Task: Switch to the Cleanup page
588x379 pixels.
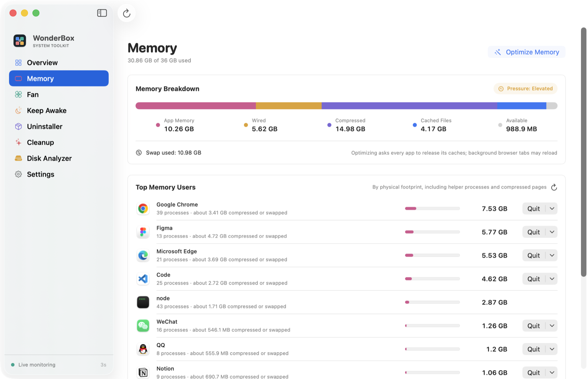Action: (59, 142)
